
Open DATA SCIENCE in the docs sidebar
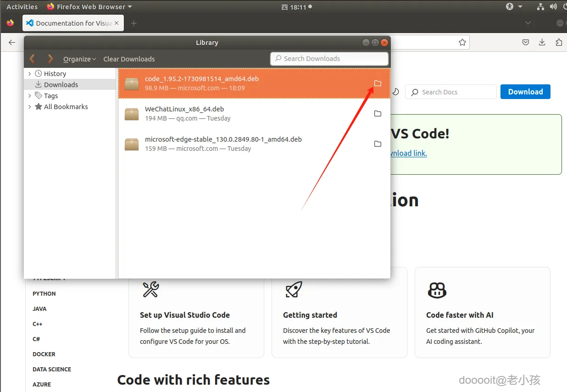coord(52,370)
